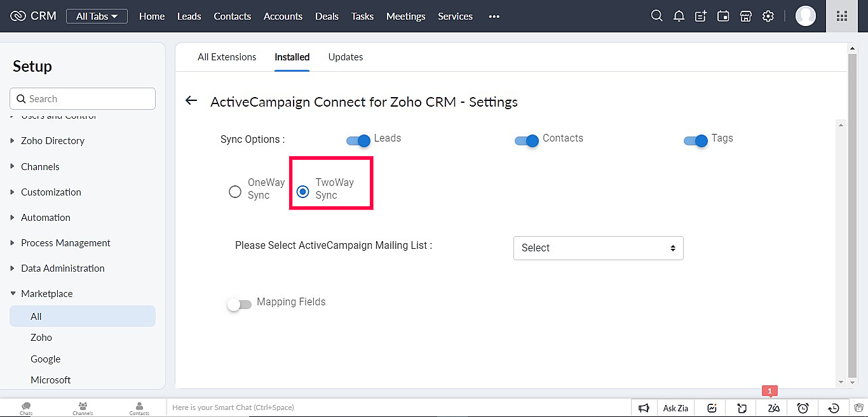Open Contacts in the bottom bar
Screen dimensions: 868x417
139,408
